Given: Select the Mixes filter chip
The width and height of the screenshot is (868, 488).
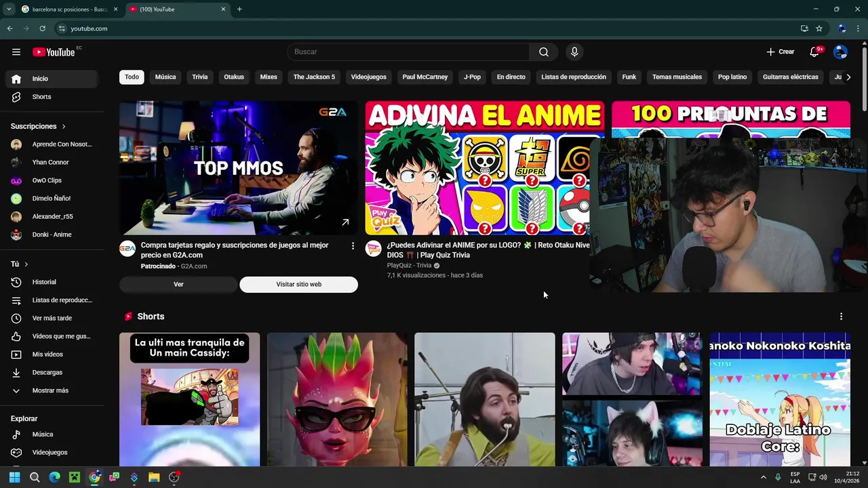Looking at the screenshot, I should click(x=269, y=77).
